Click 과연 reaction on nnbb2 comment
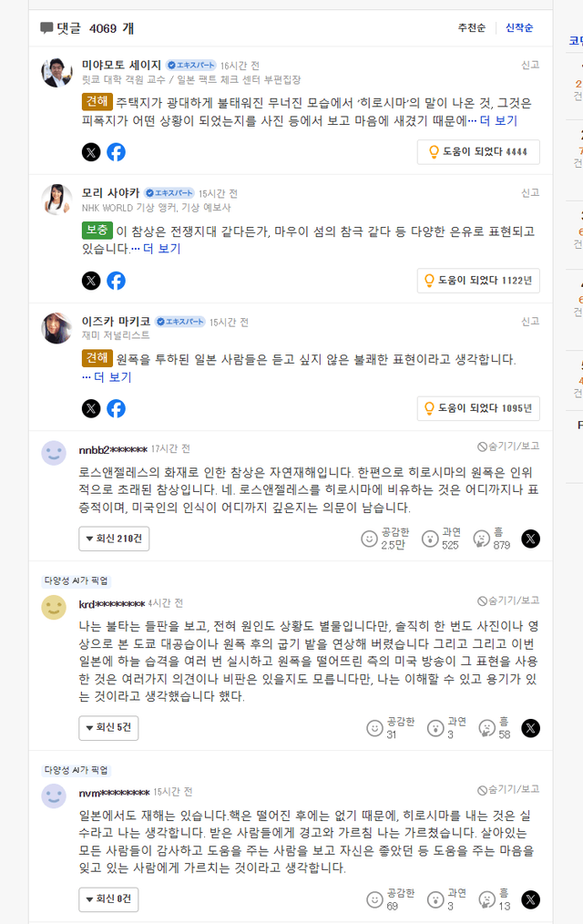Screen dimensions: 583x924 point(430,539)
